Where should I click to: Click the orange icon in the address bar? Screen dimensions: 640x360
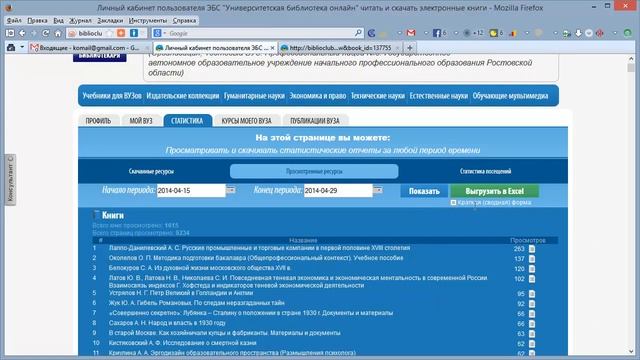(x=121, y=33)
